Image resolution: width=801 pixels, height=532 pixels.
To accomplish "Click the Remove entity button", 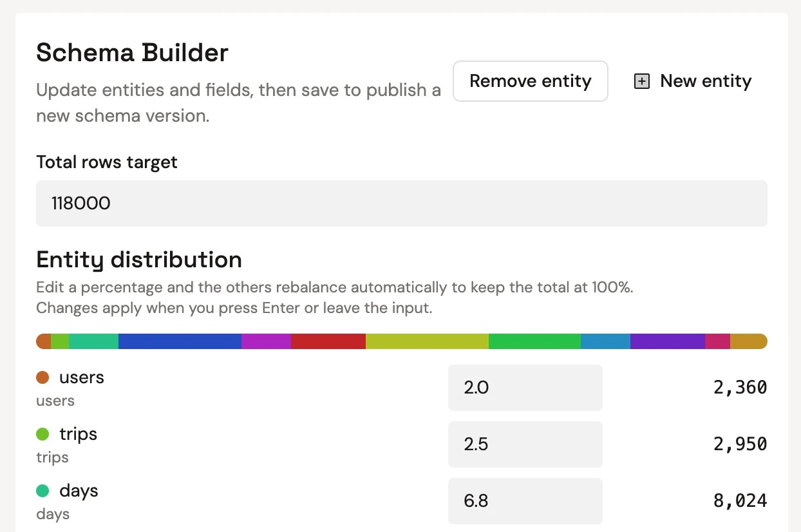I will pyautogui.click(x=530, y=81).
